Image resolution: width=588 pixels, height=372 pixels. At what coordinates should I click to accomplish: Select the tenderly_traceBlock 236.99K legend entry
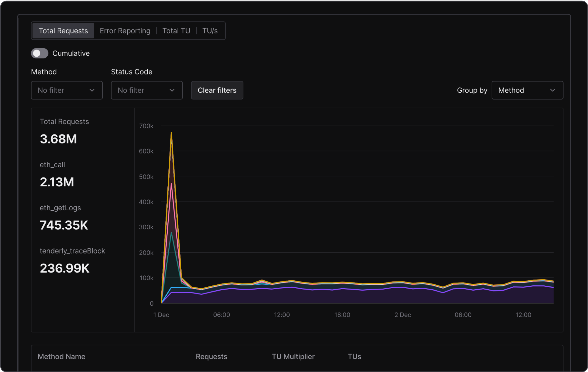pos(65,268)
